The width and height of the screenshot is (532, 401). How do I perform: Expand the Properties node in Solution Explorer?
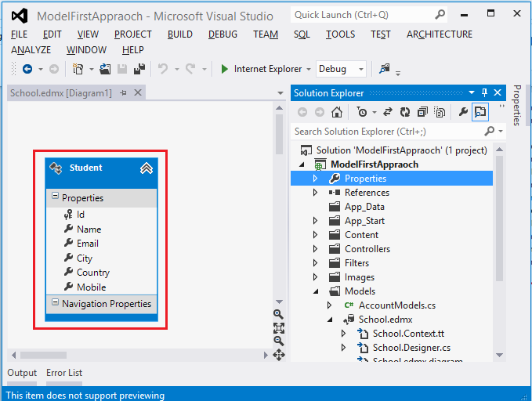[x=315, y=179]
